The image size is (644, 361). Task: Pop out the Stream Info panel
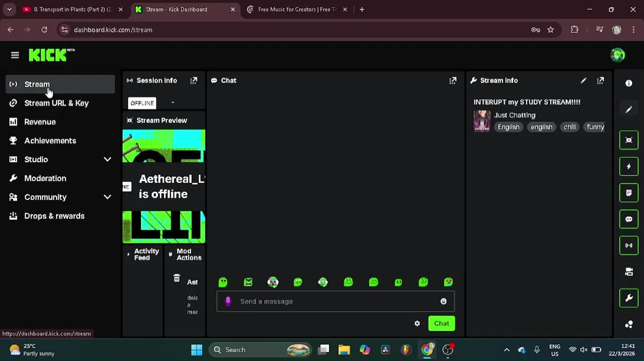600,81
